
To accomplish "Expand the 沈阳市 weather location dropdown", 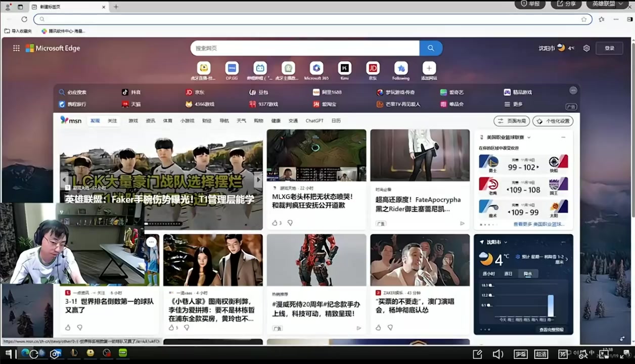I will tap(505, 242).
